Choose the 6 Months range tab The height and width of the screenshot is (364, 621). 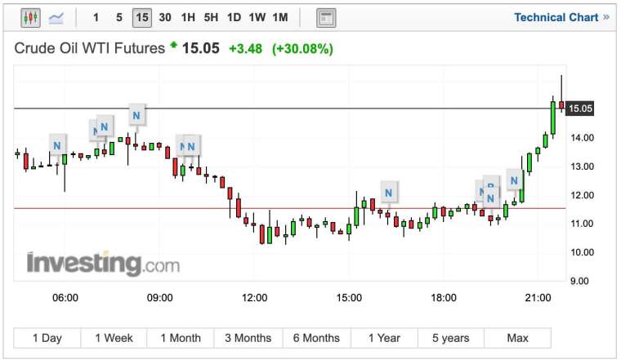[316, 338]
